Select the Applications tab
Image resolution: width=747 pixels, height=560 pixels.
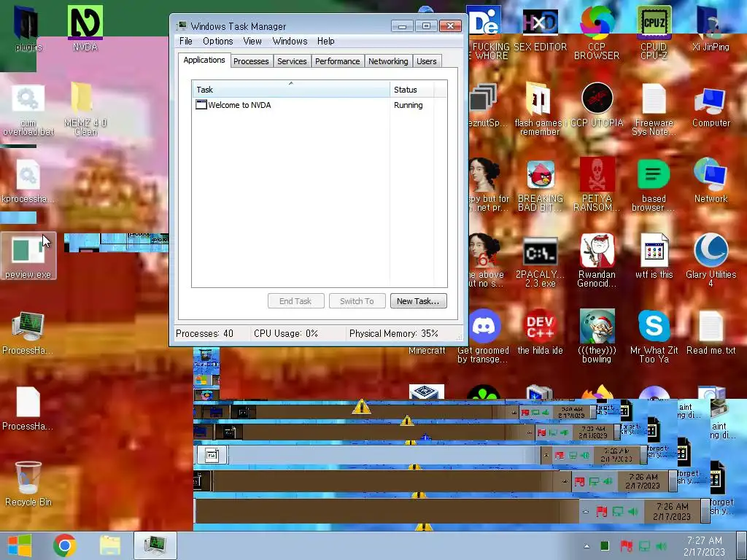(x=204, y=60)
